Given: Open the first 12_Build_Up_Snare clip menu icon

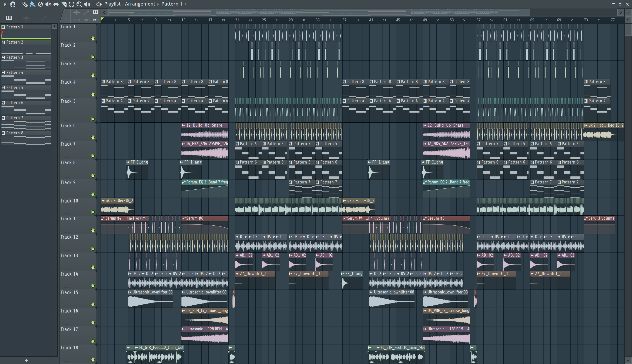Looking at the screenshot, I should [184, 125].
